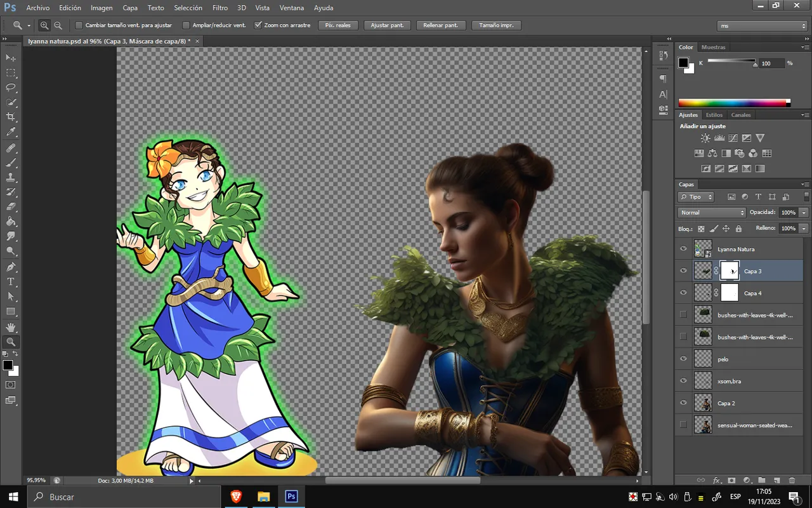
Task: Select the Type tool
Action: click(11, 281)
